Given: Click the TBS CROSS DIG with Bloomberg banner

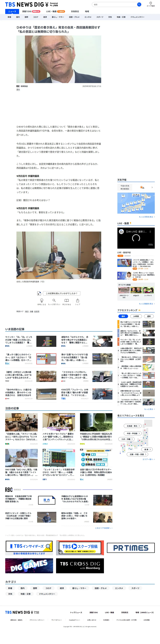Looking at the screenshot, I should pyautogui.click(x=80, y=566).
